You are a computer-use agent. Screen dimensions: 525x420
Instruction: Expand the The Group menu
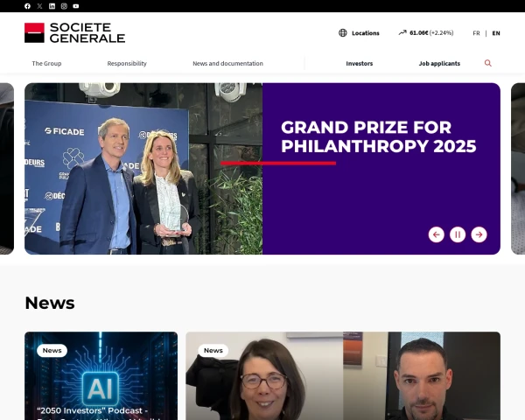(x=46, y=63)
